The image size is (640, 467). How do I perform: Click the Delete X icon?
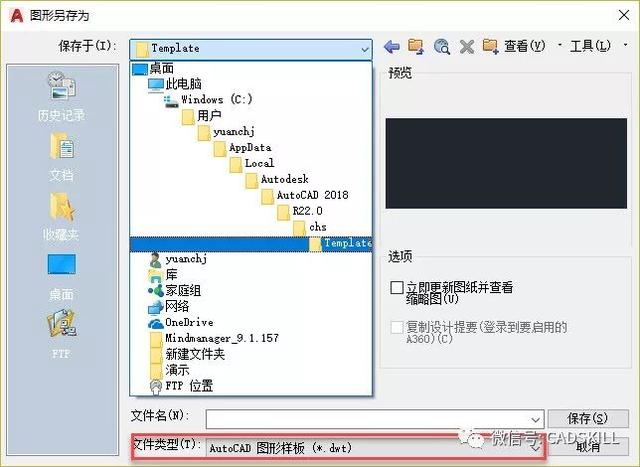coord(467,47)
